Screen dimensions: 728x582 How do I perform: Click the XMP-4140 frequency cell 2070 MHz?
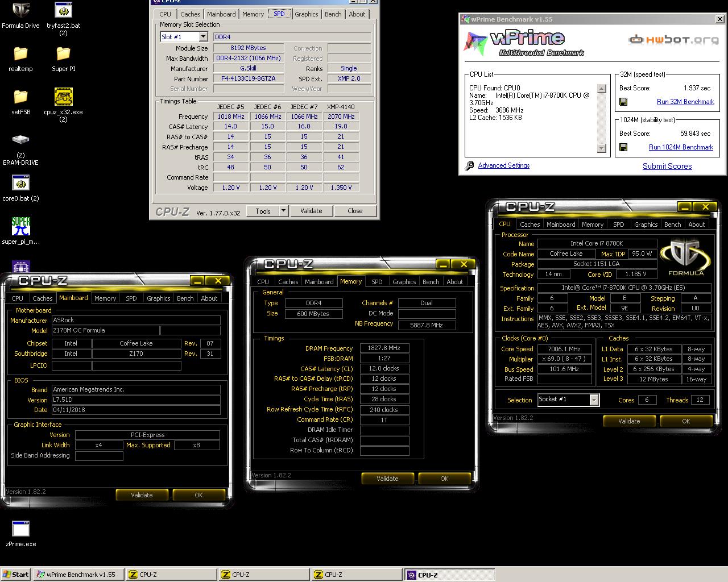point(341,117)
